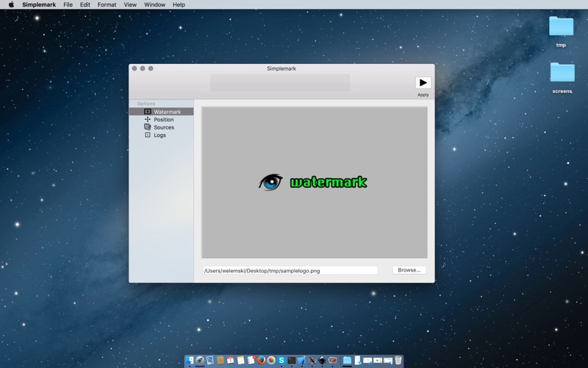Viewport: 588px width, 368px height.
Task: Open the Format menu
Action: click(x=107, y=4)
